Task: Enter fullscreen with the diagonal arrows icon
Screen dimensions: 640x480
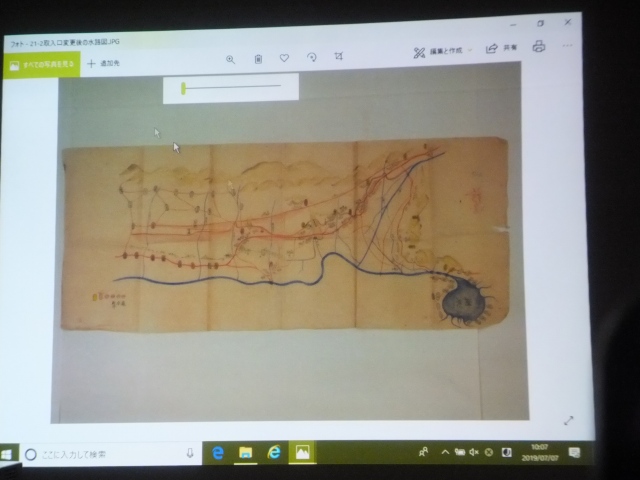Action: tap(568, 420)
